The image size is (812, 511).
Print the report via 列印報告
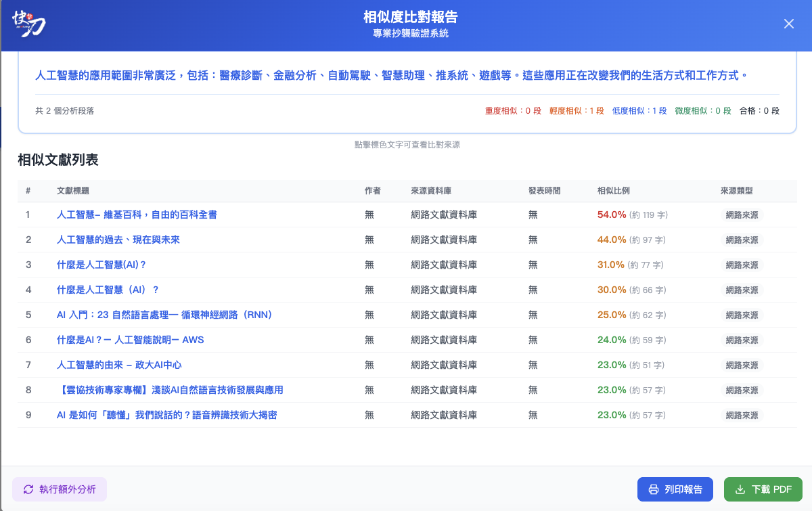point(675,489)
